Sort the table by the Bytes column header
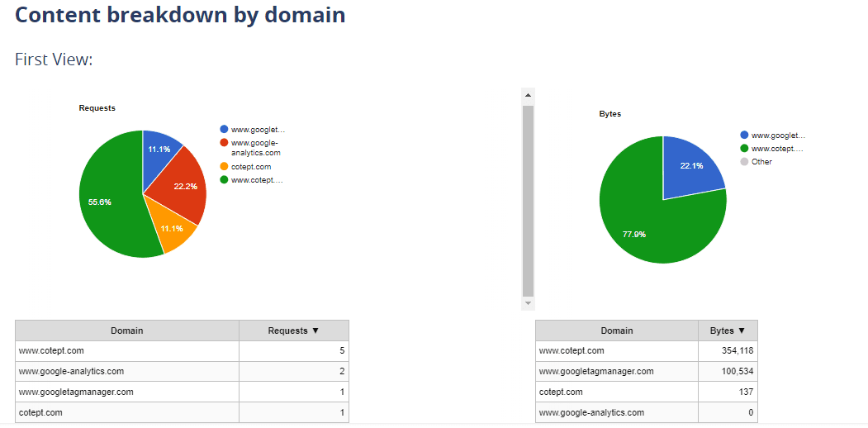The width and height of the screenshot is (868, 428). [x=727, y=331]
